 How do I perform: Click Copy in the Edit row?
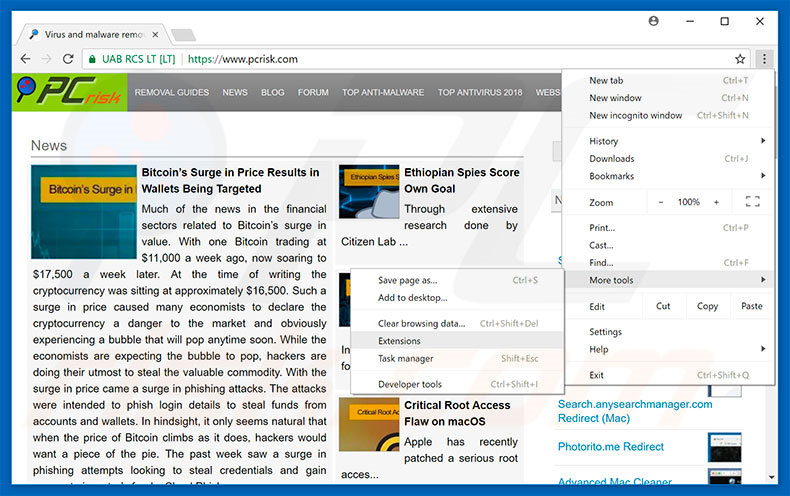(x=707, y=306)
